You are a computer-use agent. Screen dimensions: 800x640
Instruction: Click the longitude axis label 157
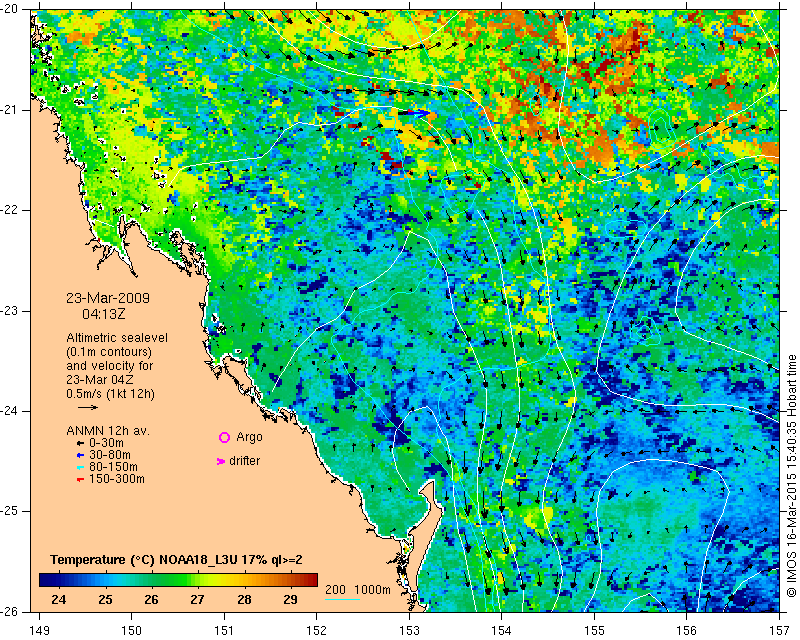(780, 631)
